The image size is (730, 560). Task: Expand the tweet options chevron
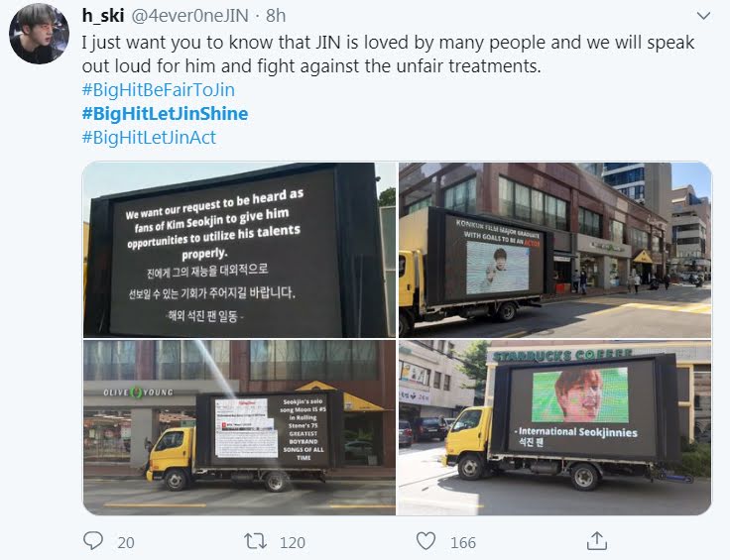(703, 16)
